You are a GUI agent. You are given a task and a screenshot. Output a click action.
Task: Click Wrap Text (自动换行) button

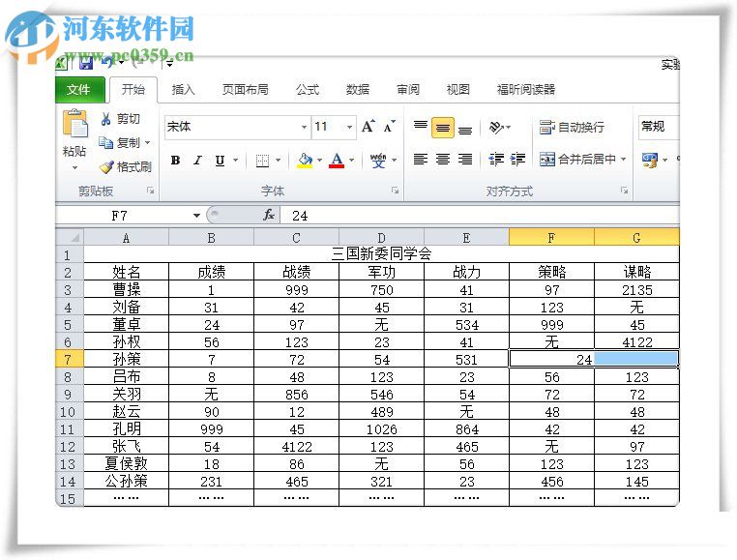(x=572, y=127)
